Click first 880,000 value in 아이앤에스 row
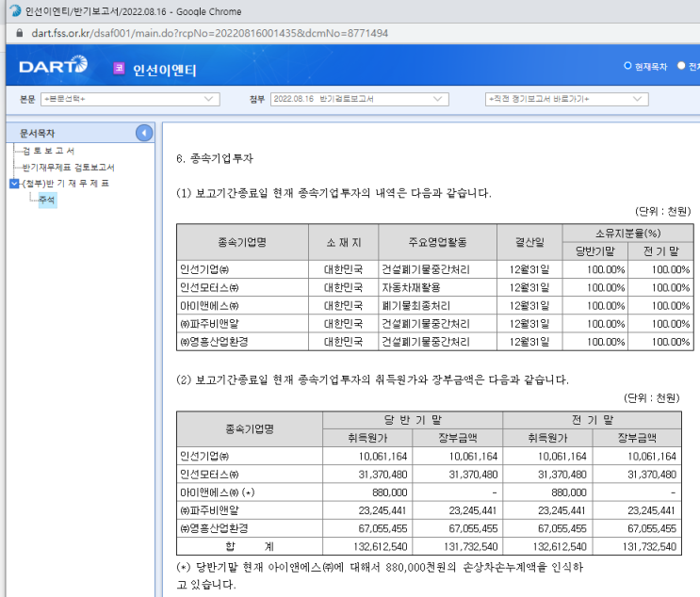The width and height of the screenshot is (700, 597). pos(389,492)
